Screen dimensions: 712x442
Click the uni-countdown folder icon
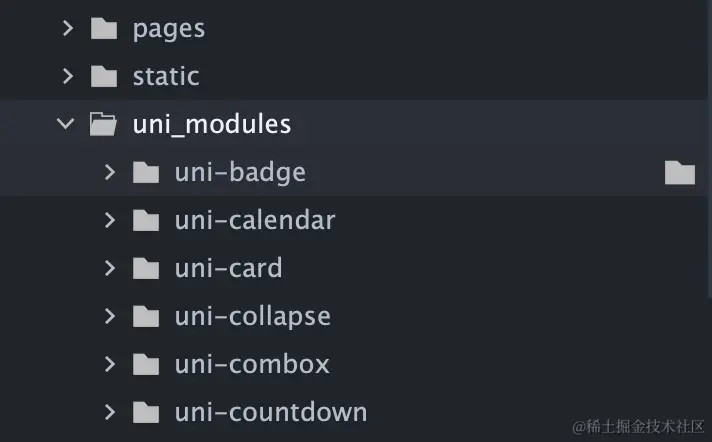[146, 412]
